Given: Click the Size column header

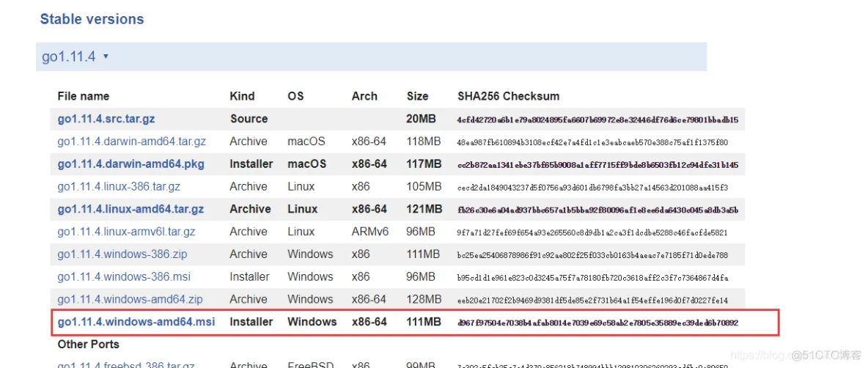Looking at the screenshot, I should tap(417, 96).
